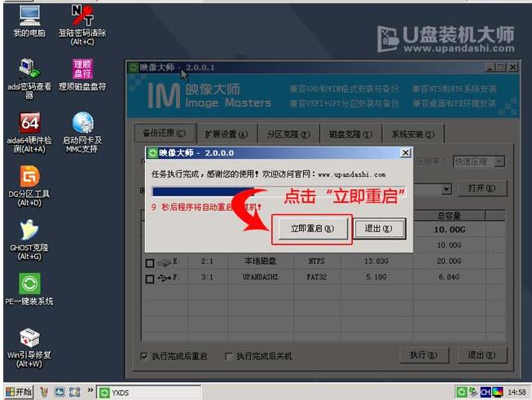The width and height of the screenshot is (532, 400).
Task: Select the 系统安装 tab
Action: coord(411,134)
